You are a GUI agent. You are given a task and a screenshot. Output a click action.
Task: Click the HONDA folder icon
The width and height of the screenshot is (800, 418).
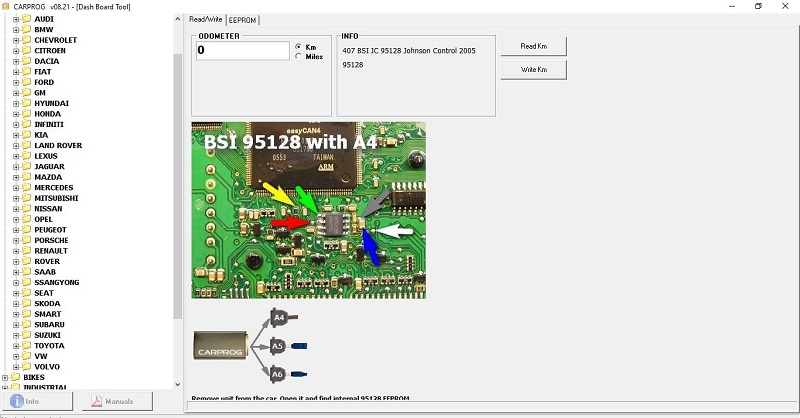(x=27, y=114)
